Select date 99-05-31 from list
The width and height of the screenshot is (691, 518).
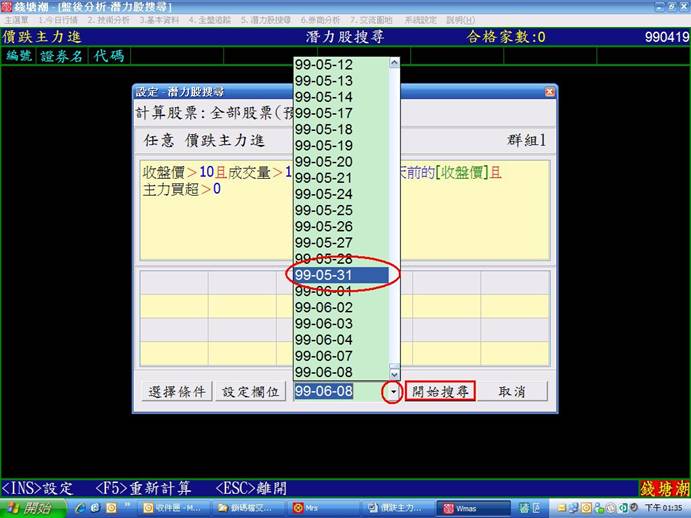340,275
